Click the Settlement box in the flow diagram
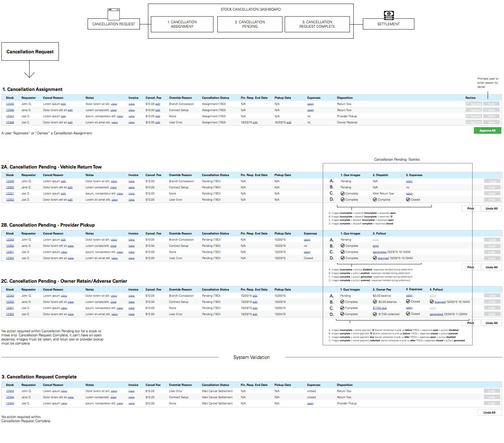Screen dimensions: 504x443 point(388,24)
